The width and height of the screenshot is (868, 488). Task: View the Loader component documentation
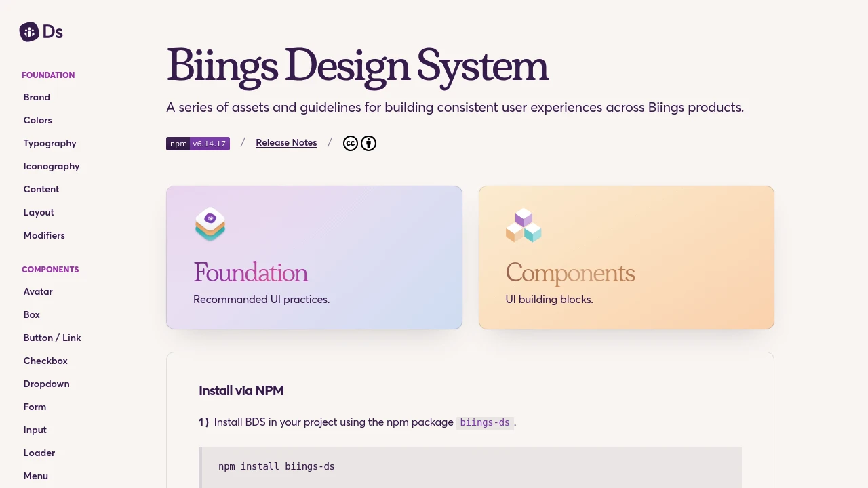39,453
